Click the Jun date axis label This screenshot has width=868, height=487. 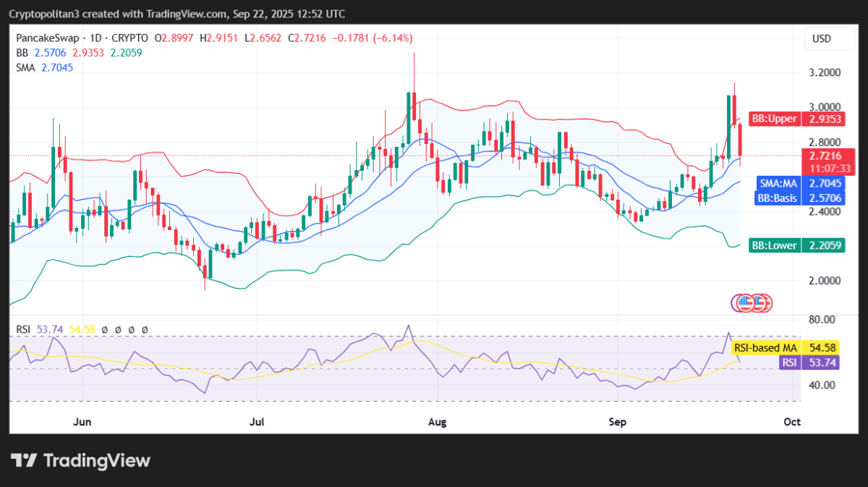click(83, 421)
